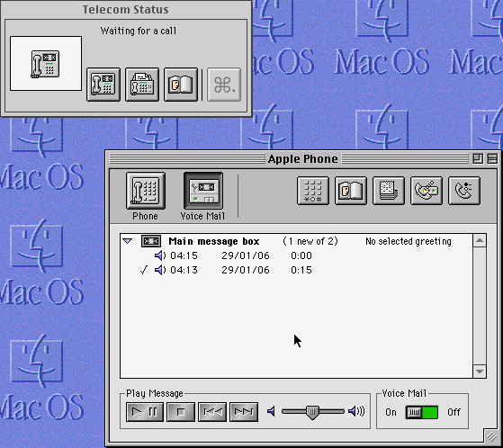503x448 pixels.
Task: Open the contacts book in Telecom Status
Action: tap(181, 85)
